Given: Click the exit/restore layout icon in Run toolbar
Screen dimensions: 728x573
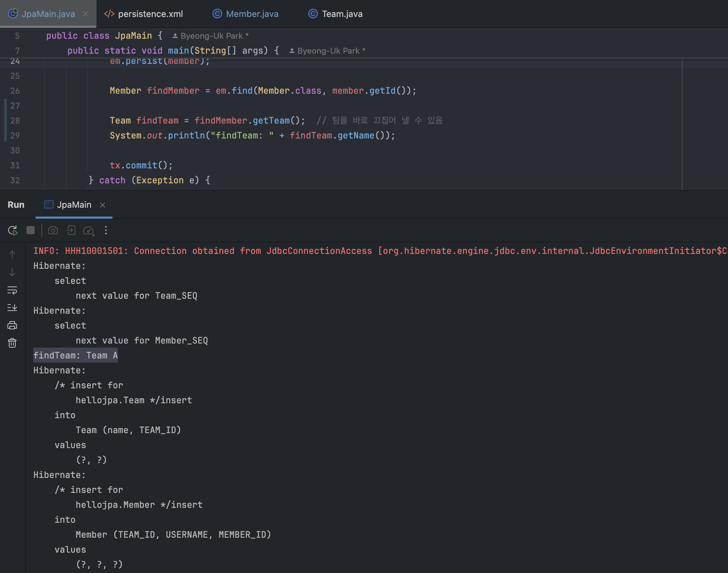Looking at the screenshot, I should point(71,230).
